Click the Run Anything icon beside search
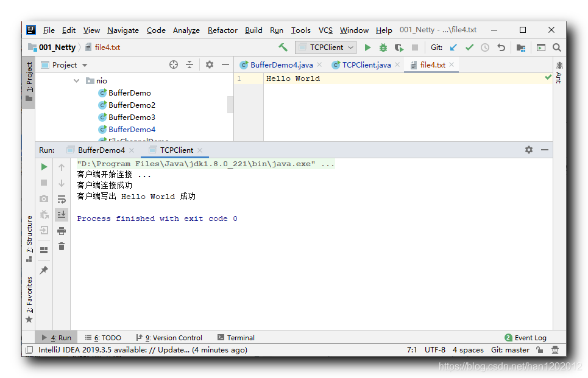The image size is (588, 378). point(540,47)
